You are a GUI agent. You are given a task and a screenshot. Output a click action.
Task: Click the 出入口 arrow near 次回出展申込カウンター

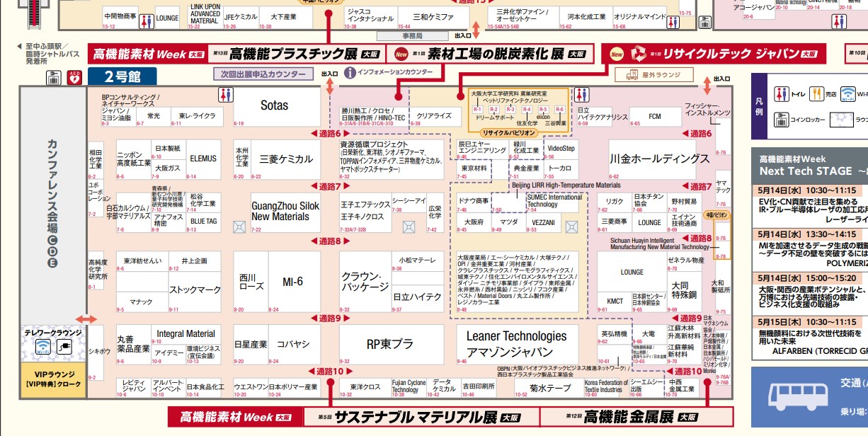click(x=329, y=86)
